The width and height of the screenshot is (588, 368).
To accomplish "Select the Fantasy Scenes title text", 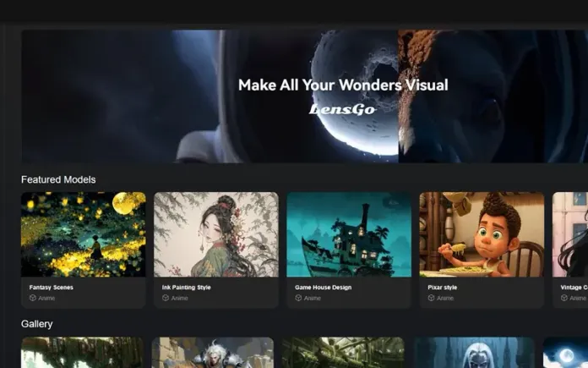I will coord(51,288).
